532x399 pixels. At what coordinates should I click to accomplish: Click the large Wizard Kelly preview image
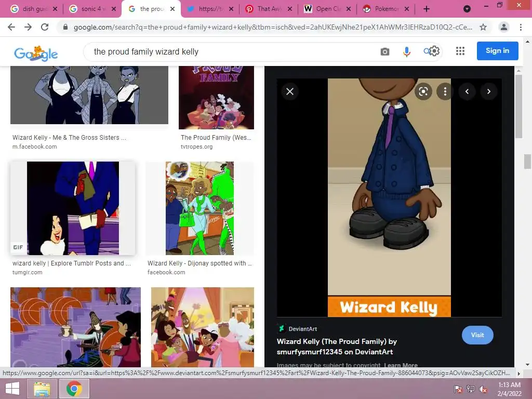coord(389,197)
